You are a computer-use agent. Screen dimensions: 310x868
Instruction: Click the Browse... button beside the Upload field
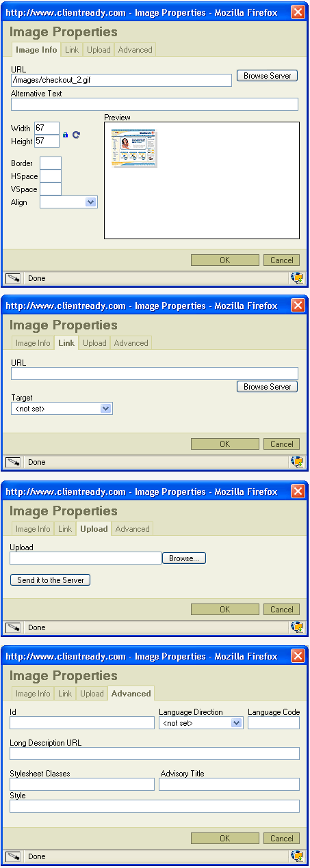(184, 558)
